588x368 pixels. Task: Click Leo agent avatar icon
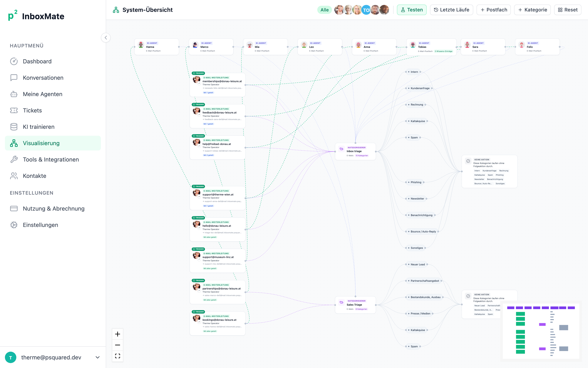point(304,45)
